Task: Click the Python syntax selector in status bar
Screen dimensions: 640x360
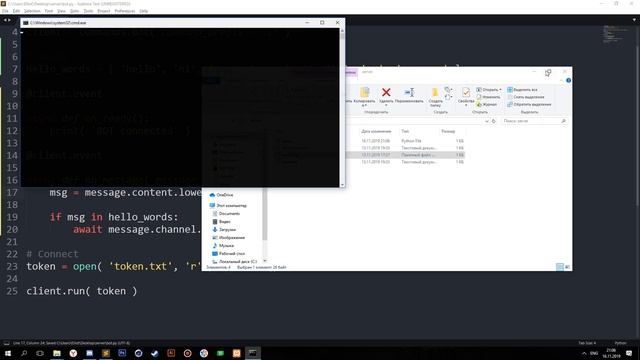Action: click(x=620, y=343)
